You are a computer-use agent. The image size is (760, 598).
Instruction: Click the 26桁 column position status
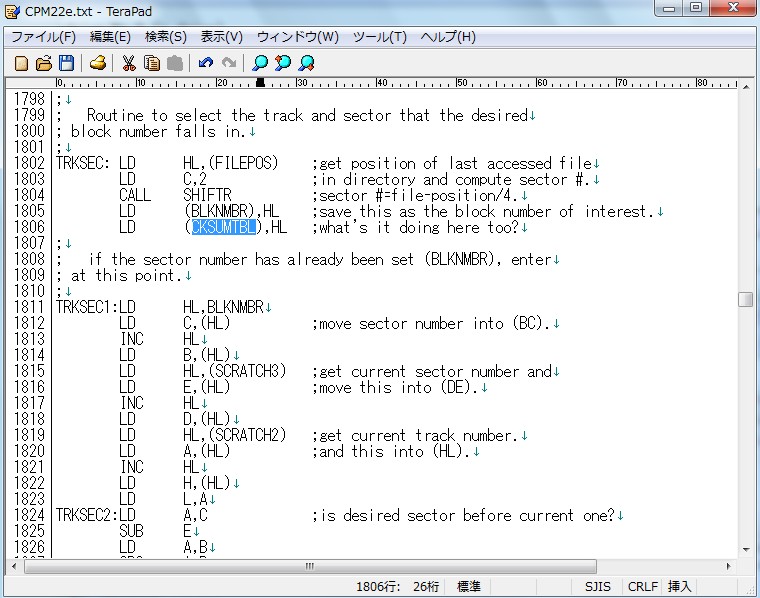(426, 586)
